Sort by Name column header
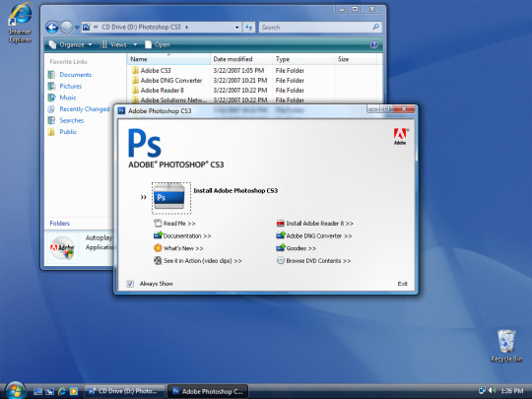This screenshot has height=399, width=532. (x=168, y=59)
